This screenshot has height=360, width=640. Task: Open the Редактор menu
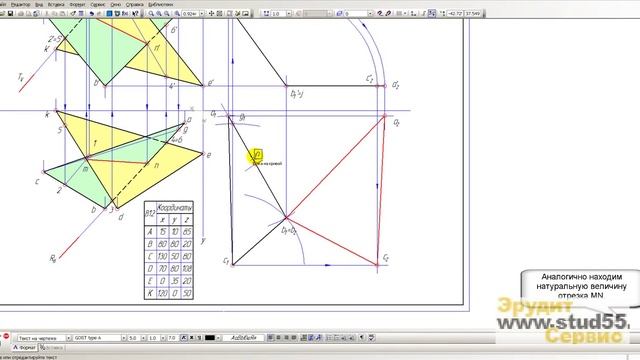[20, 4]
